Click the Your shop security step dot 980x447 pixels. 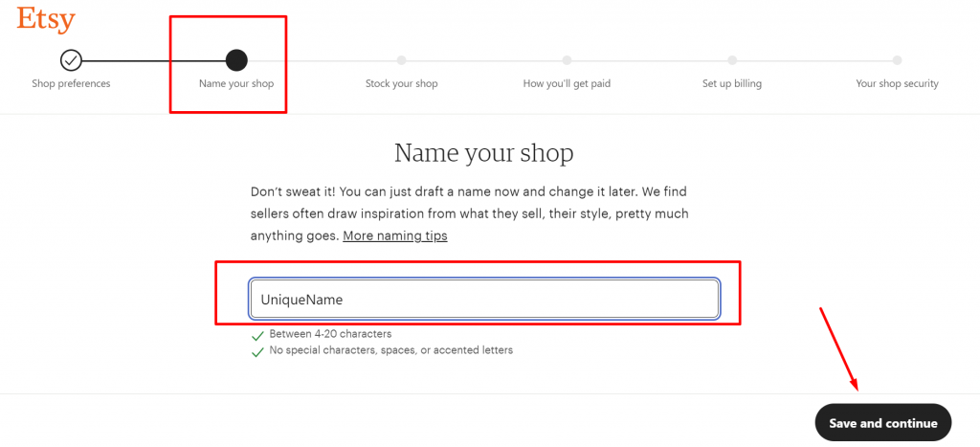pyautogui.click(x=897, y=60)
